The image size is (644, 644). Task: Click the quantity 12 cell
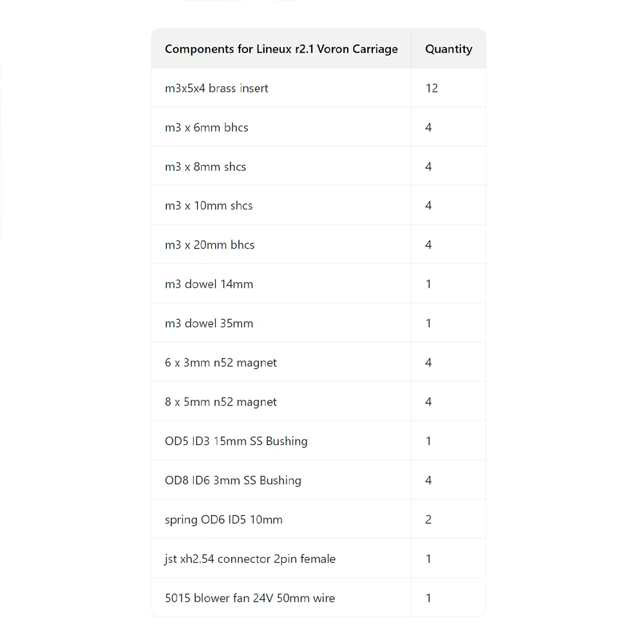point(431,88)
